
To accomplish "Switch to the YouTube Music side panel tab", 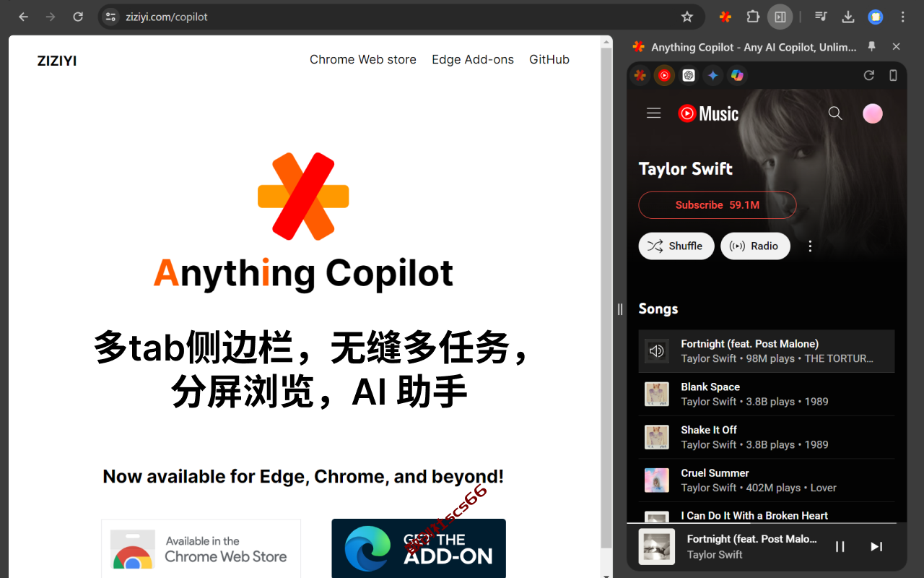I will (x=664, y=75).
